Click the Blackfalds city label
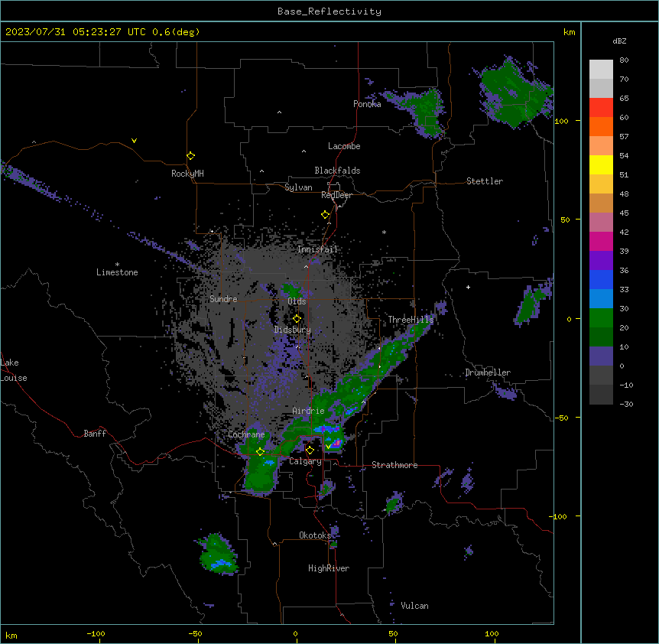Screen dimensions: 659x644 pos(337,171)
